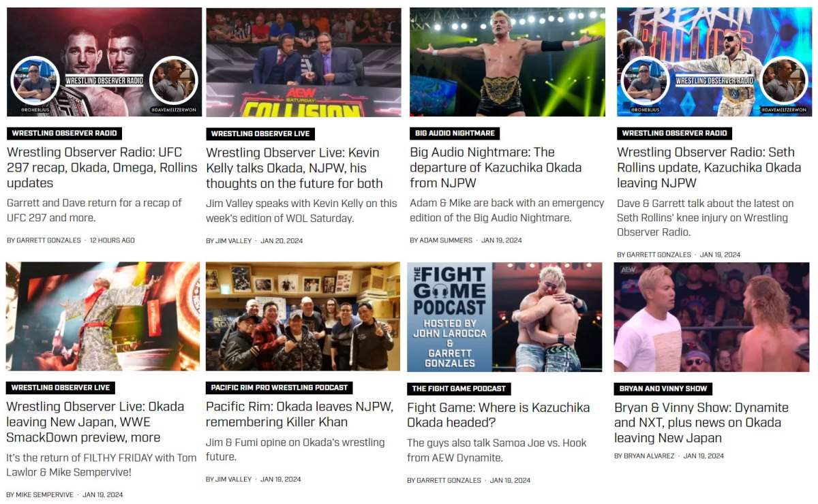Image resolution: width=818 pixels, height=504 pixels.
Task: Open 'The departure of Kazuchika Okada' headline
Action: click(x=496, y=168)
